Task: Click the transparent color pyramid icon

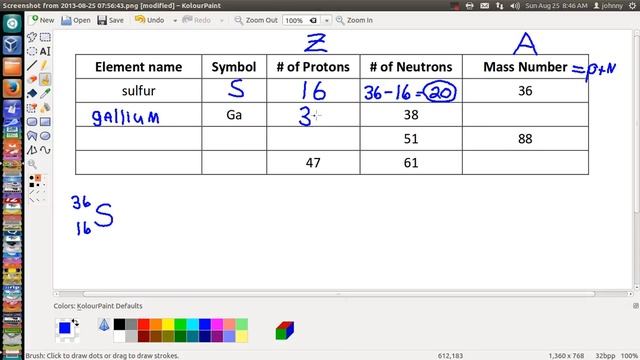Action: (x=104, y=324)
